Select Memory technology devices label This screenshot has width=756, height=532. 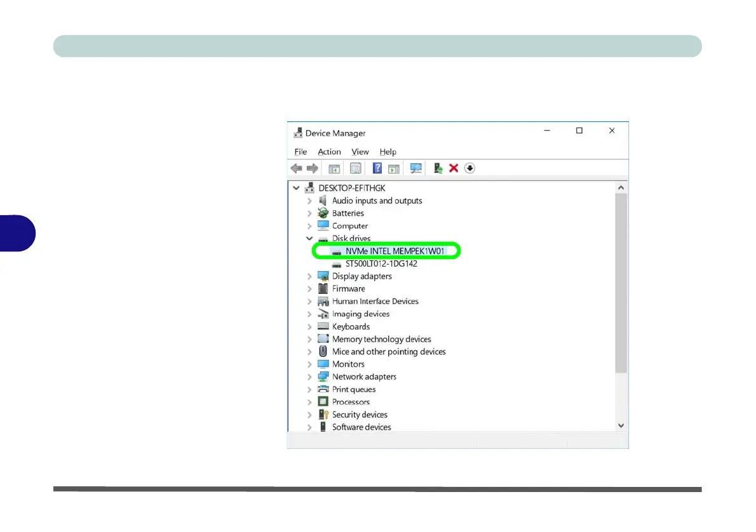[x=381, y=339]
